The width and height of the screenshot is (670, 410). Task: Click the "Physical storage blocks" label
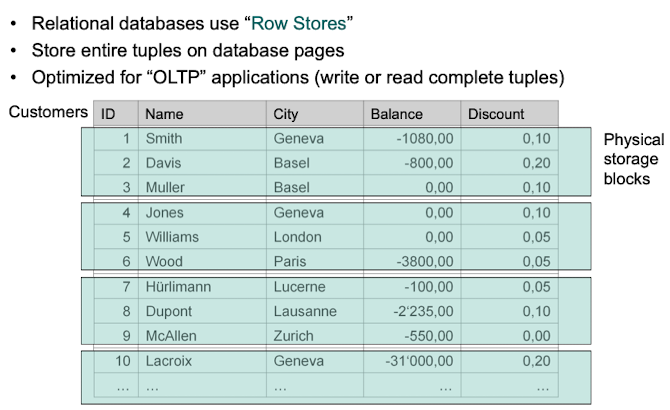(x=632, y=159)
